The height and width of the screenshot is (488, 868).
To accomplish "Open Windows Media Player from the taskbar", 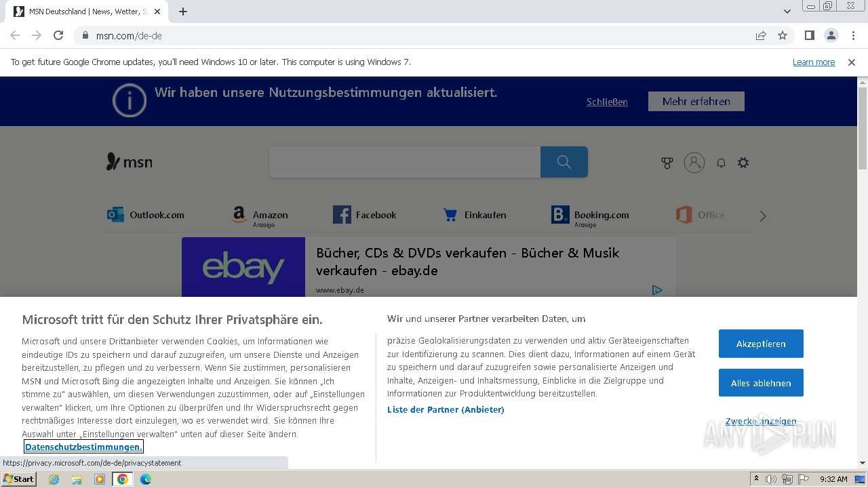I will coord(100,479).
